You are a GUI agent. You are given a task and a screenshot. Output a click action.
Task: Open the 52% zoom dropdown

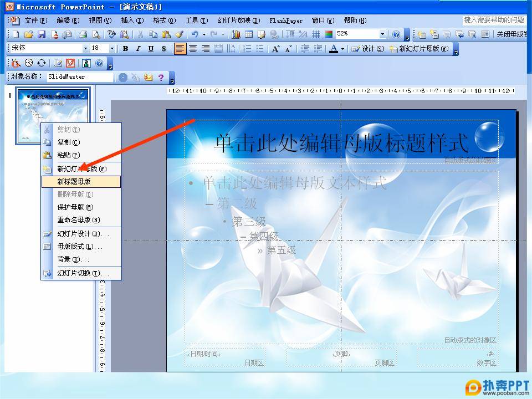pyautogui.click(x=382, y=34)
